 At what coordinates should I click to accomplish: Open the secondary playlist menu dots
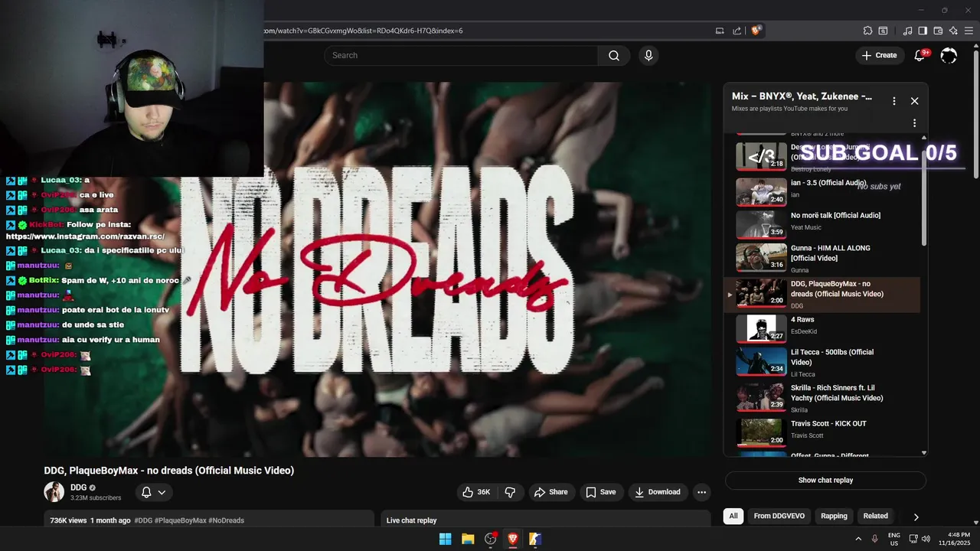(913, 123)
